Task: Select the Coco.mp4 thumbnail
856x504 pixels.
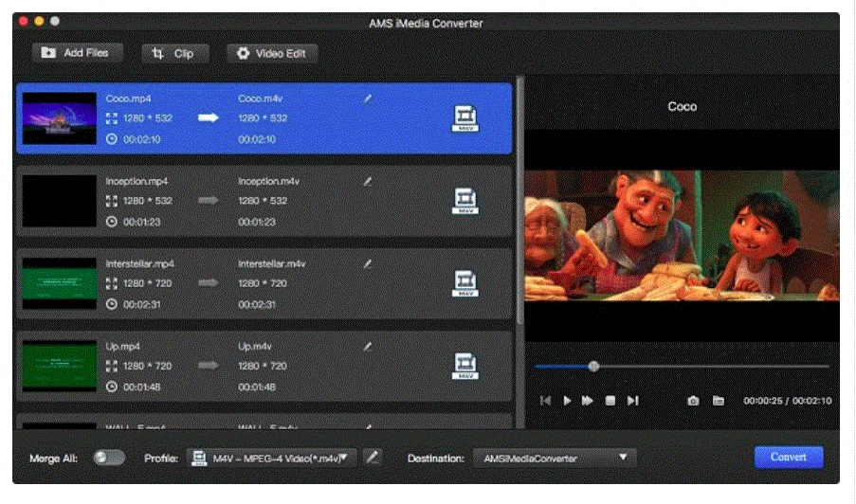Action: pos(60,118)
